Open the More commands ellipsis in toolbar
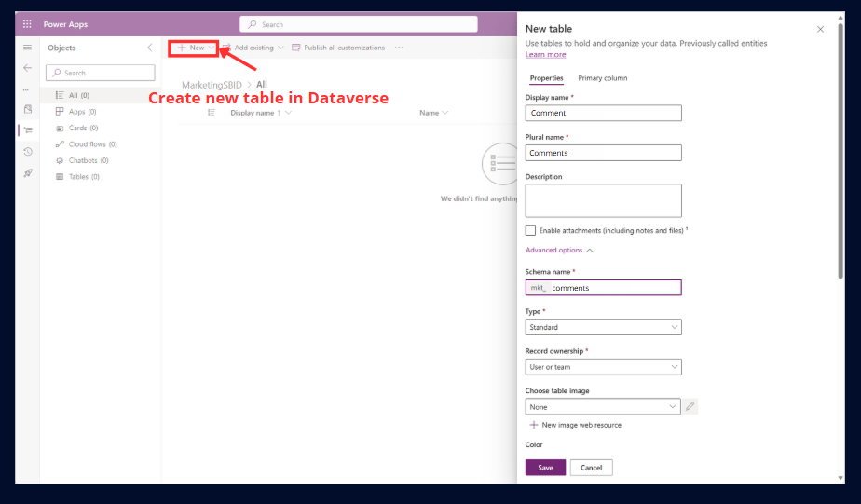 coord(399,48)
